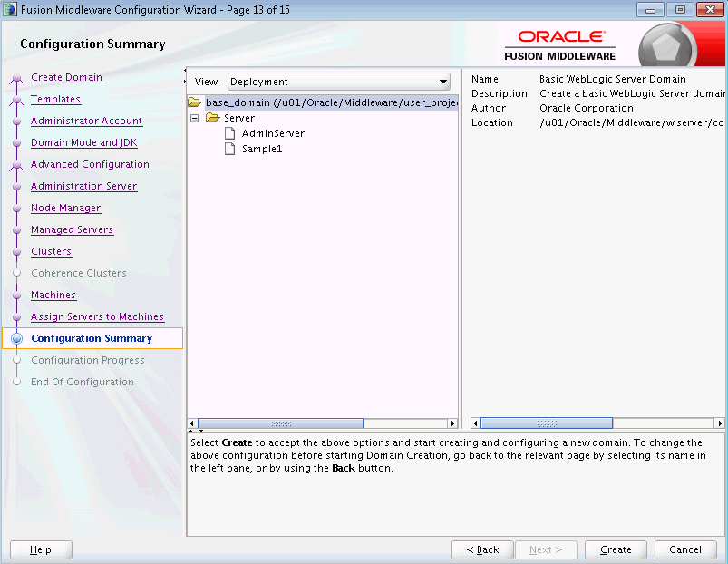Click the Description value text

pos(632,93)
